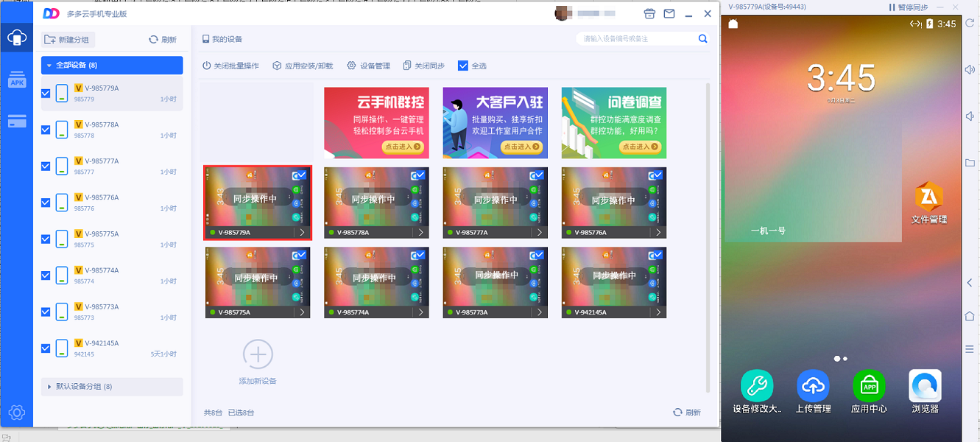980x442 pixels.
Task: Uncheck V-985775A in device list
Action: click(46, 239)
